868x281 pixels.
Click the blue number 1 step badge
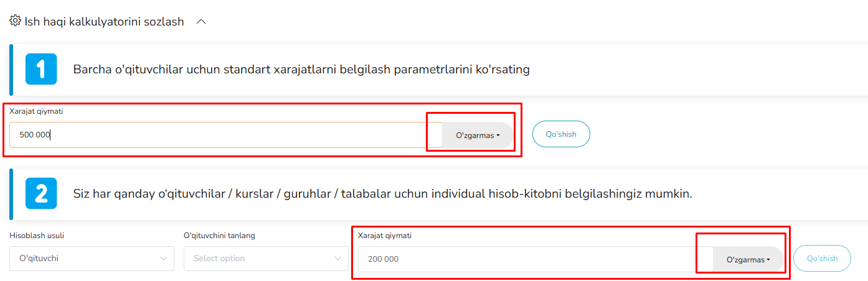coord(41,69)
